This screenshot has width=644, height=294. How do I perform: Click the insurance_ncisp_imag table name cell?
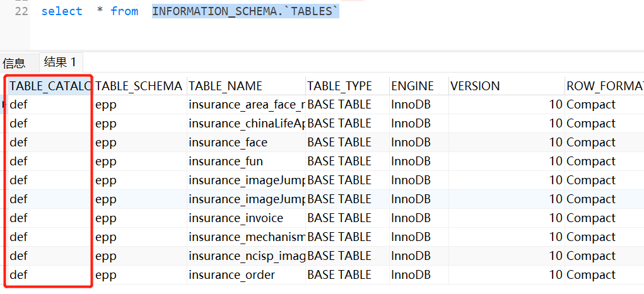(247, 256)
